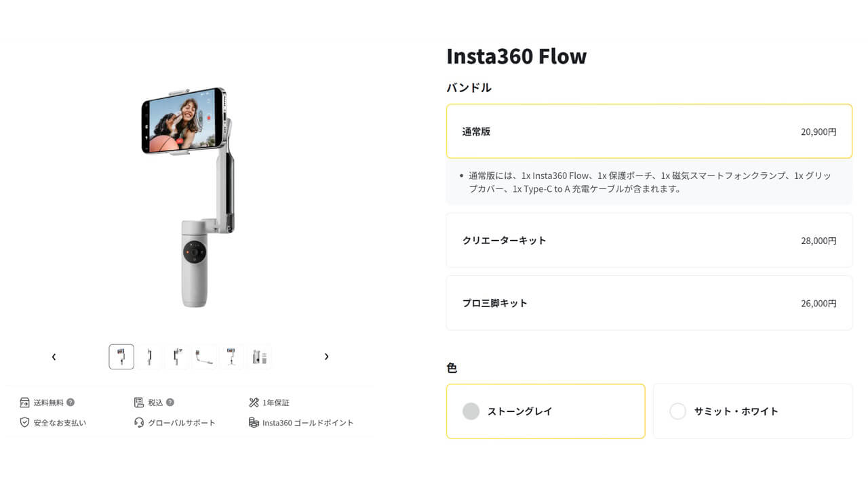The width and height of the screenshot is (868, 488).
Task: Select the サミット・ホワイト color option
Action: click(752, 411)
